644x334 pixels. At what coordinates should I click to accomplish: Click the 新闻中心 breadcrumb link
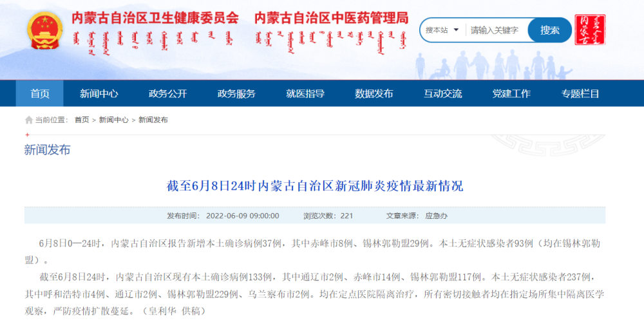pos(113,120)
